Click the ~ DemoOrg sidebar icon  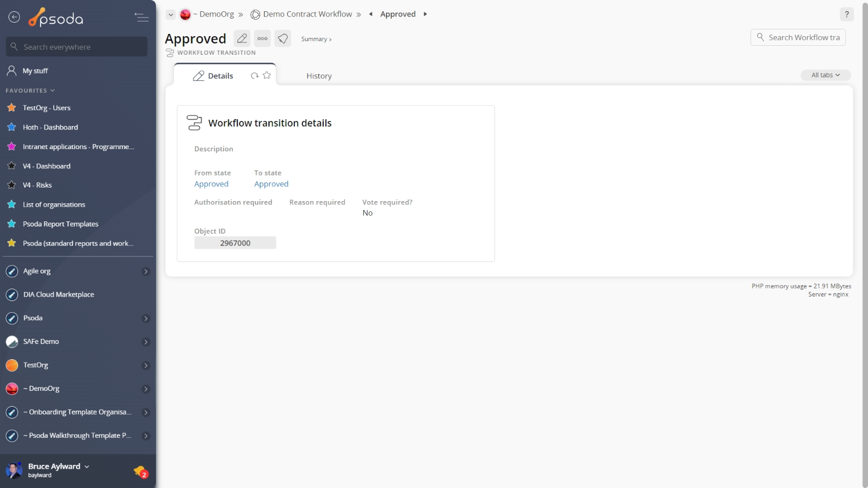click(12, 389)
